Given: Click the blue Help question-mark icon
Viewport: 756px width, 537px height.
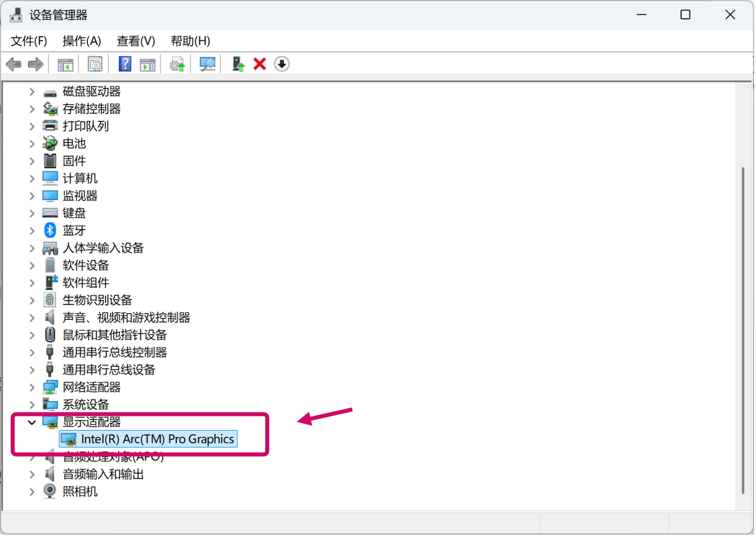Looking at the screenshot, I should (125, 64).
